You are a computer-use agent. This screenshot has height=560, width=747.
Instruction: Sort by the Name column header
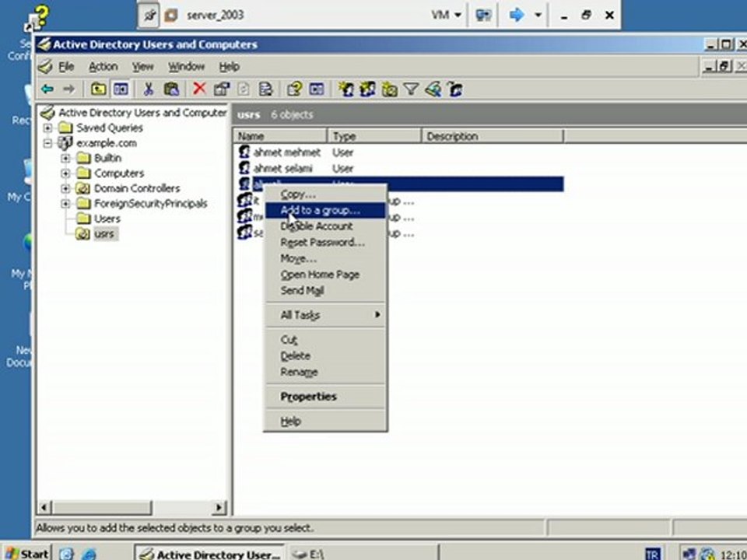click(280, 136)
